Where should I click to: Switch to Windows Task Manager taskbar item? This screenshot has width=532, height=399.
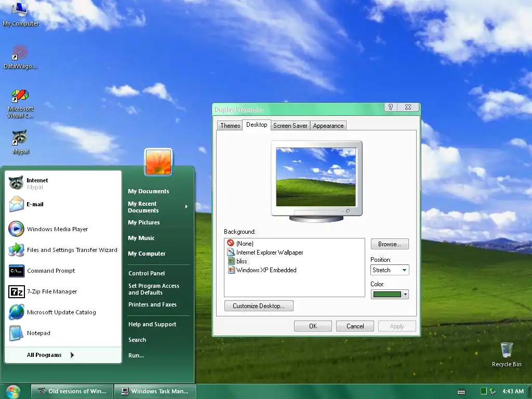pos(155,391)
